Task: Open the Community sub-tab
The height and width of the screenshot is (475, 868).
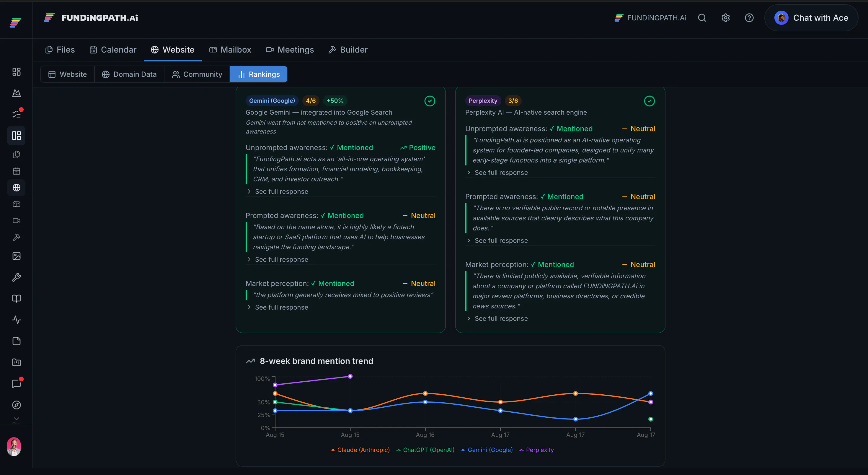Action: [197, 74]
